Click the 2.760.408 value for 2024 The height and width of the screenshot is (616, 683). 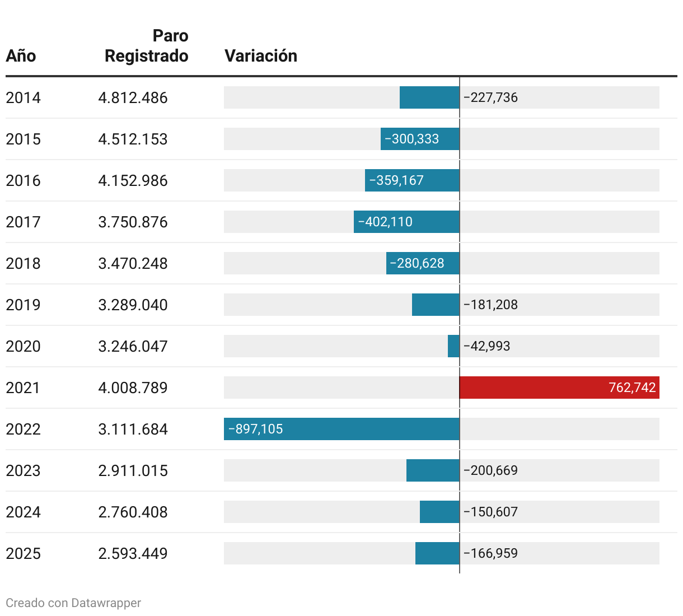133,512
